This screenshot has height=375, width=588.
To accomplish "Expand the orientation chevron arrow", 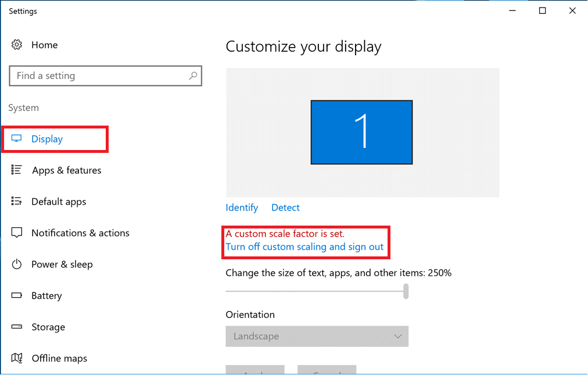I will [x=399, y=336].
